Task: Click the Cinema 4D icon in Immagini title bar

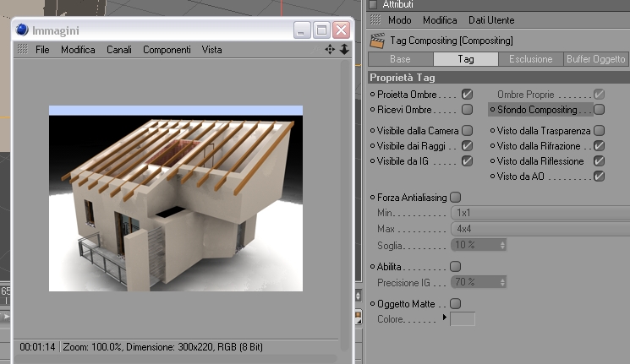Action: (x=22, y=30)
